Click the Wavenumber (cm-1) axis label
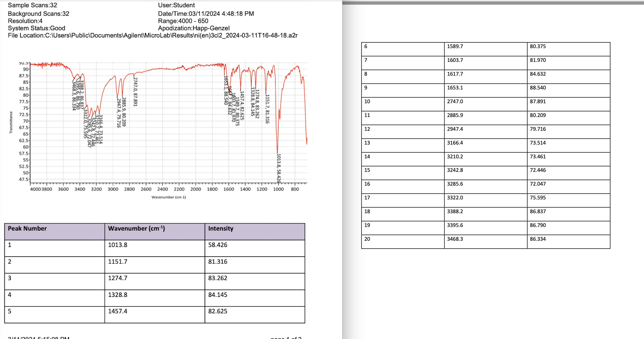The width and height of the screenshot is (644, 339). coord(169,197)
